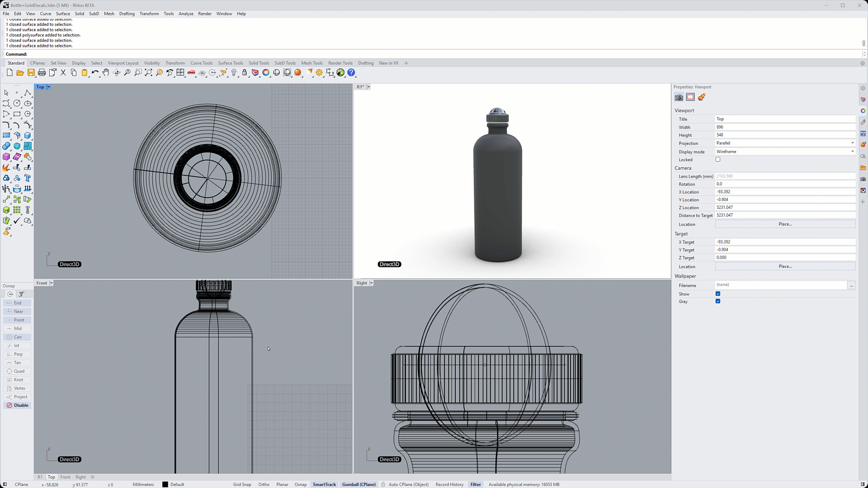Screen dimensions: 868x488
Task: Click Record History in status bar
Action: [x=449, y=484]
